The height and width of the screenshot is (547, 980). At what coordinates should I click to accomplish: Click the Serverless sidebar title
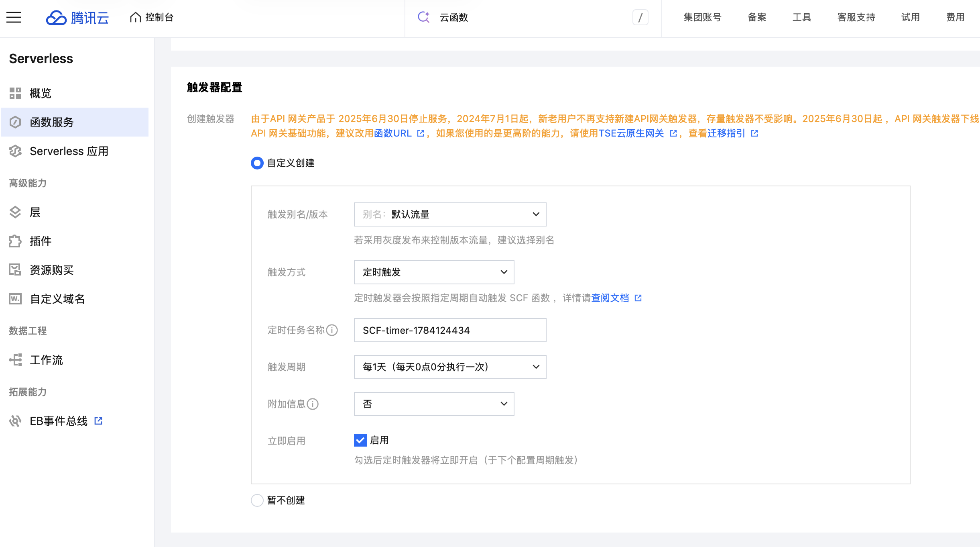pos(41,59)
